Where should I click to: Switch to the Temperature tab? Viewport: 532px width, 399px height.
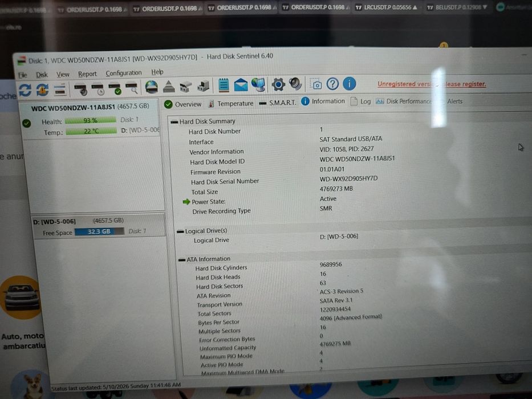230,103
